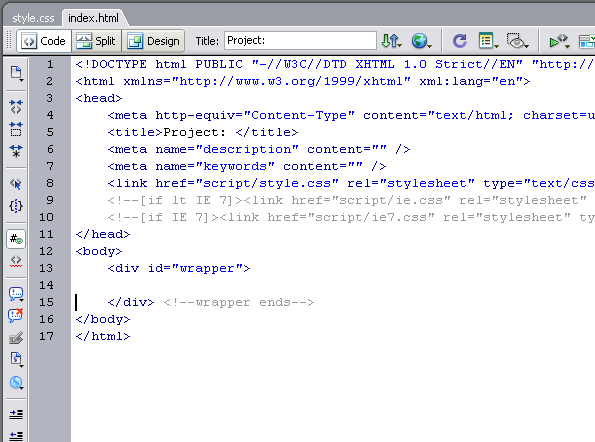Click the keywords meta tag line
595x442 pixels.
click(247, 167)
